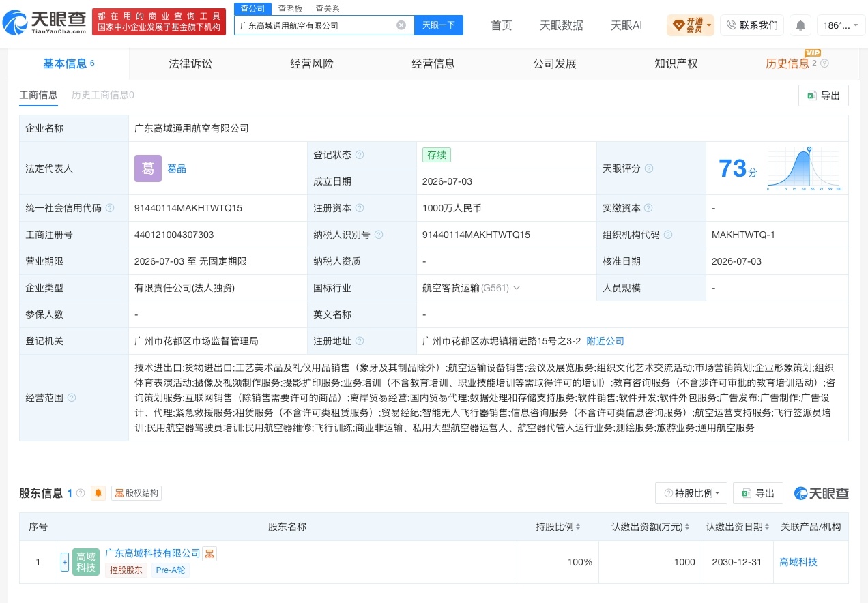Open the 股权结构 button
Screen dimensions: 868x603
click(136, 493)
